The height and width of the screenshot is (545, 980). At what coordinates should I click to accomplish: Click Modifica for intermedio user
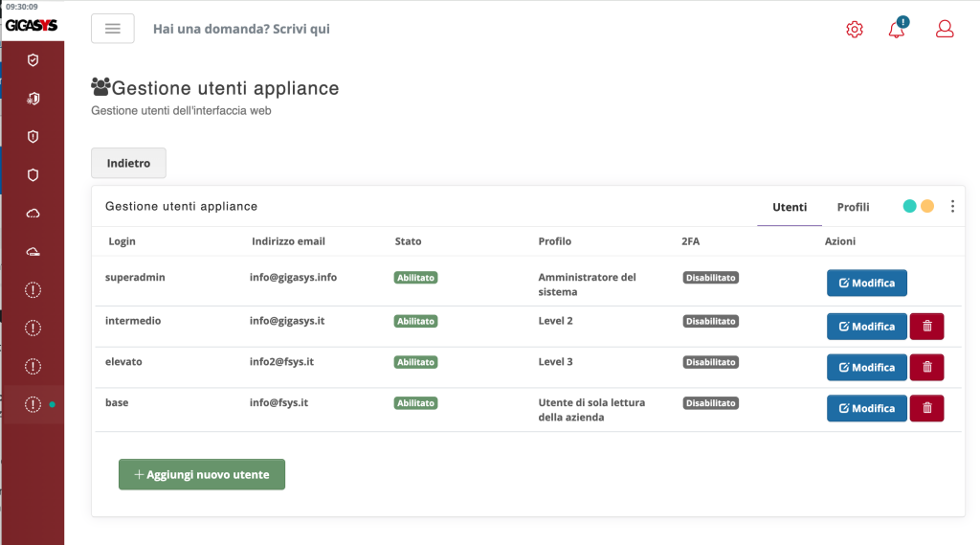click(x=867, y=327)
